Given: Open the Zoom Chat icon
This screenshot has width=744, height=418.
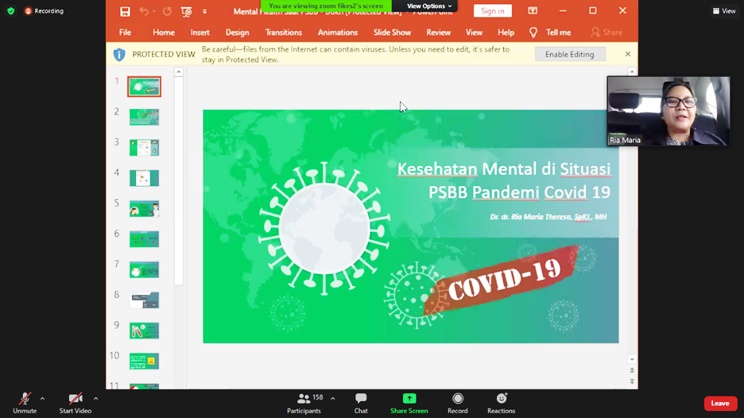Looking at the screenshot, I should point(361,398).
